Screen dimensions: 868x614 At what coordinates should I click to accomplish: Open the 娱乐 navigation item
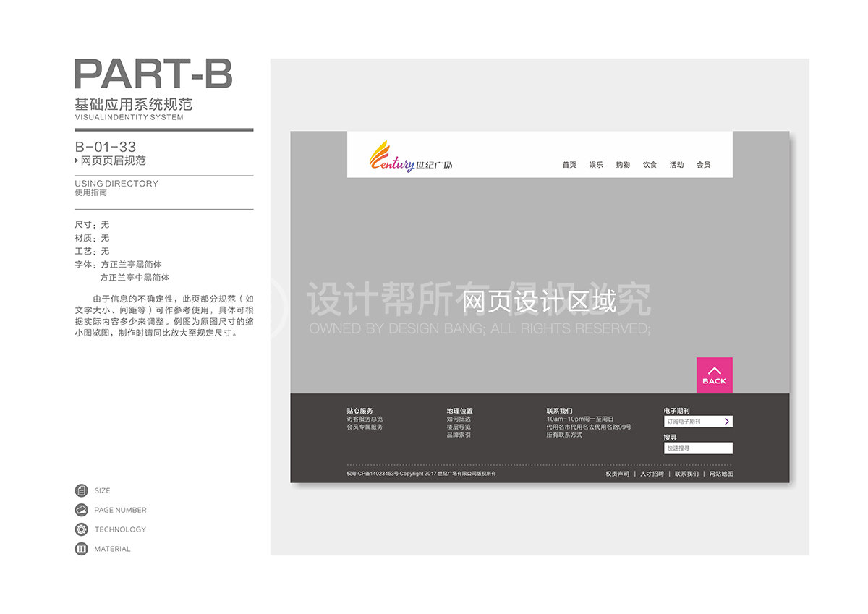[x=596, y=165]
